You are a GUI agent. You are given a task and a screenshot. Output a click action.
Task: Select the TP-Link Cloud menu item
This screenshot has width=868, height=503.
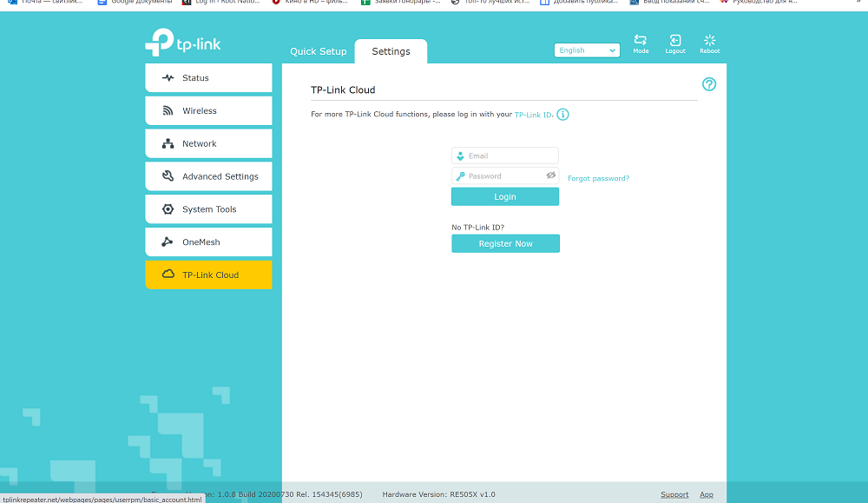tap(208, 275)
